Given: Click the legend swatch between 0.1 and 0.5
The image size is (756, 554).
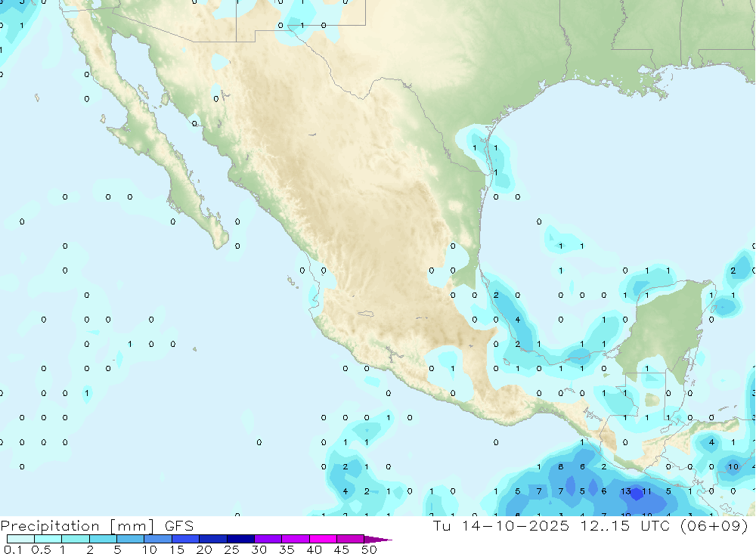Looking at the screenshot, I should [x=20, y=539].
